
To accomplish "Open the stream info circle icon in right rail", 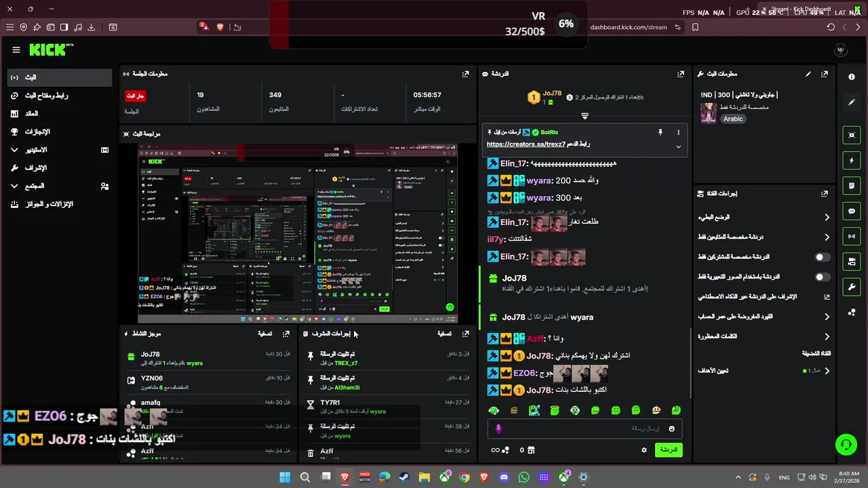I will [x=852, y=77].
